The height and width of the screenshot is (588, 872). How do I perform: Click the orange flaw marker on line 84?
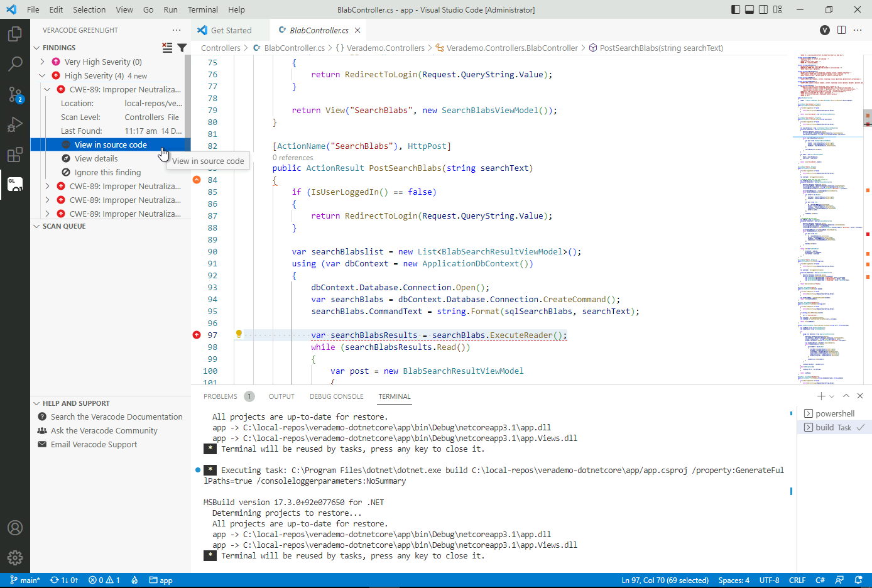[x=197, y=180]
